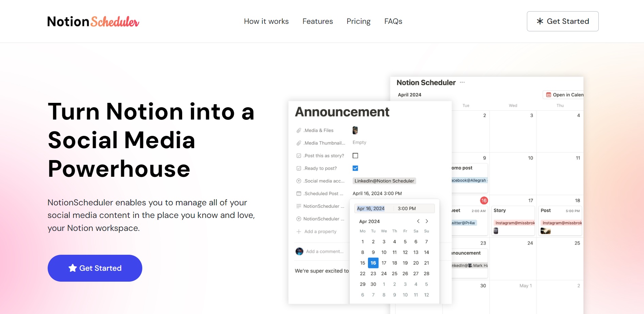Viewport: 644px width, 314px height.
Task: Click Add a comment field
Action: 325,251
